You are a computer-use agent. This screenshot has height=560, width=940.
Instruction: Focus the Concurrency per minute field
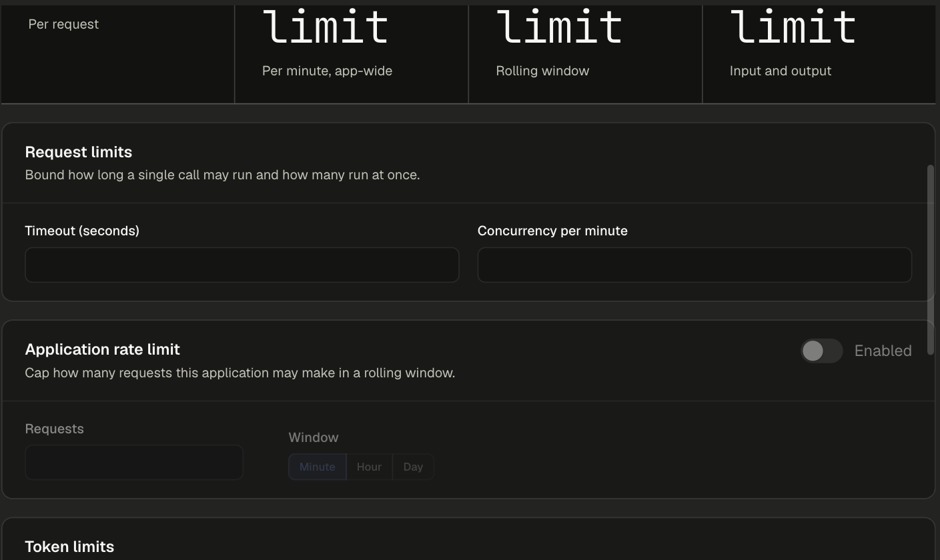[694, 265]
